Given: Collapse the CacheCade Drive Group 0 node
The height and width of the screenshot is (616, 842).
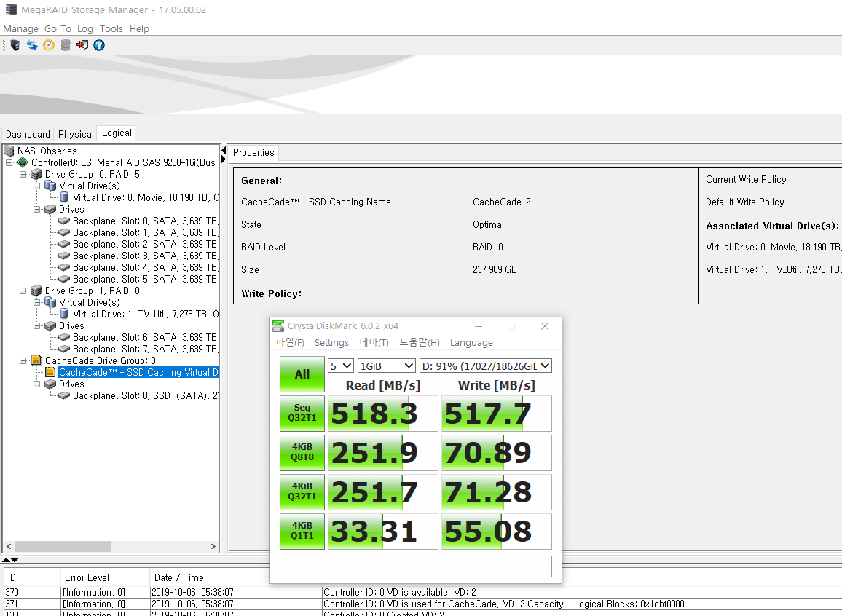Looking at the screenshot, I should (23, 360).
